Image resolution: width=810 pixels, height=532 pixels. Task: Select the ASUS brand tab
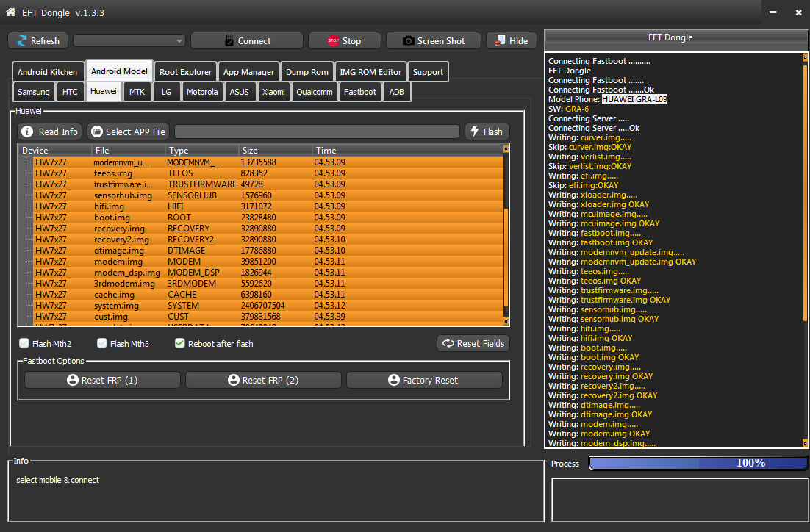pyautogui.click(x=239, y=92)
